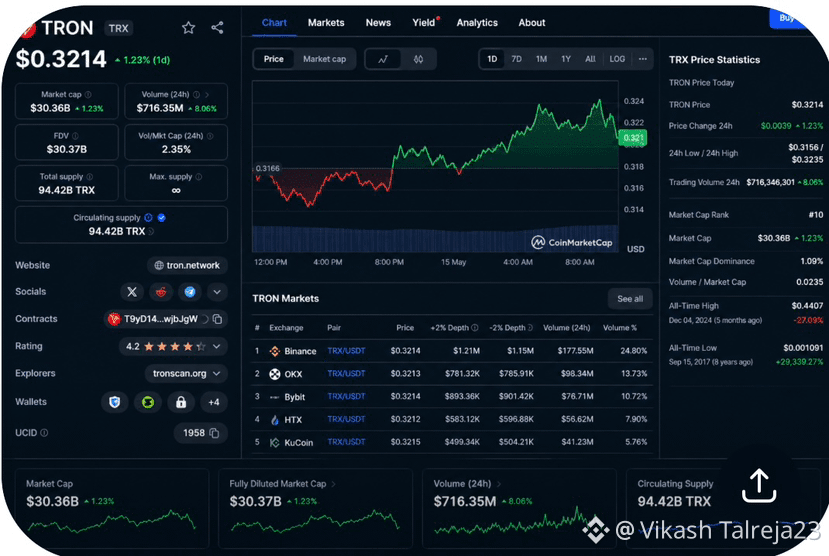829x556 pixels.
Task: Open the Reddit social link
Action: [x=161, y=292]
